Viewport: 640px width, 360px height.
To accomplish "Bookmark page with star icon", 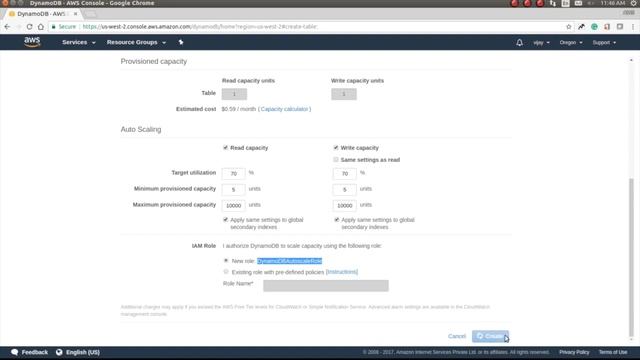I will pyautogui.click(x=569, y=27).
